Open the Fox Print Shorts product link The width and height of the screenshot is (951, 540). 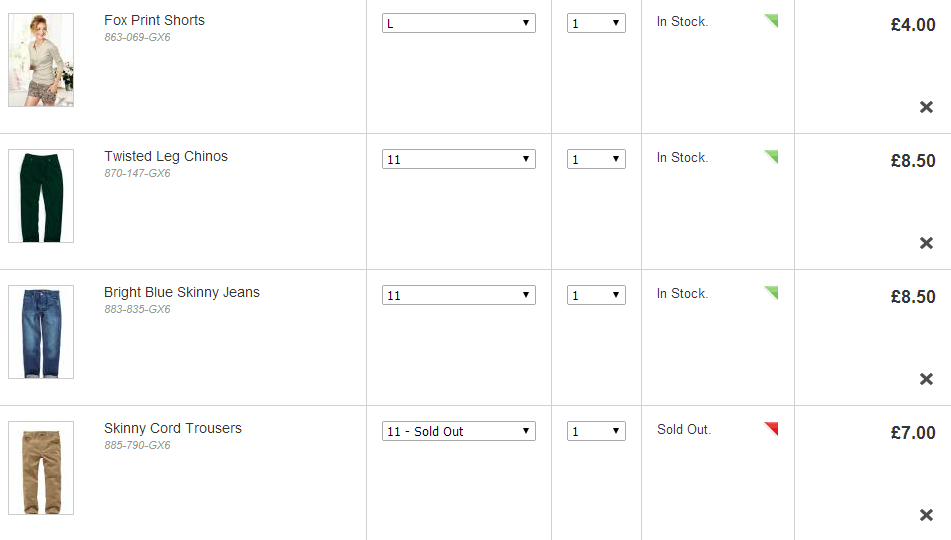(x=154, y=20)
